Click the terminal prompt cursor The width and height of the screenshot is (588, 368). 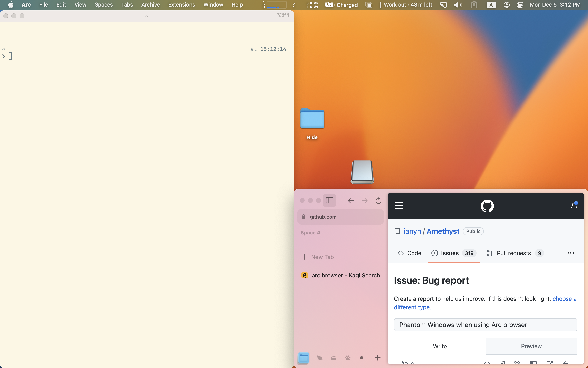[x=10, y=56]
